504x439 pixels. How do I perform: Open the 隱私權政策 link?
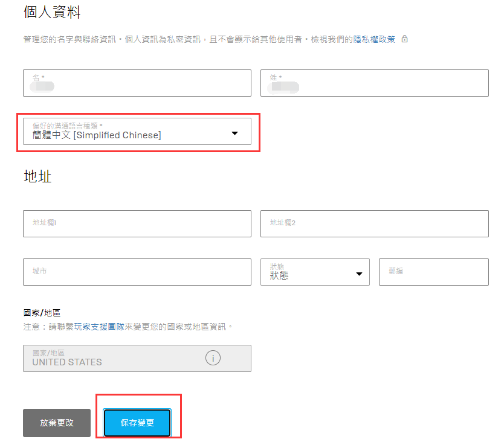(374, 39)
